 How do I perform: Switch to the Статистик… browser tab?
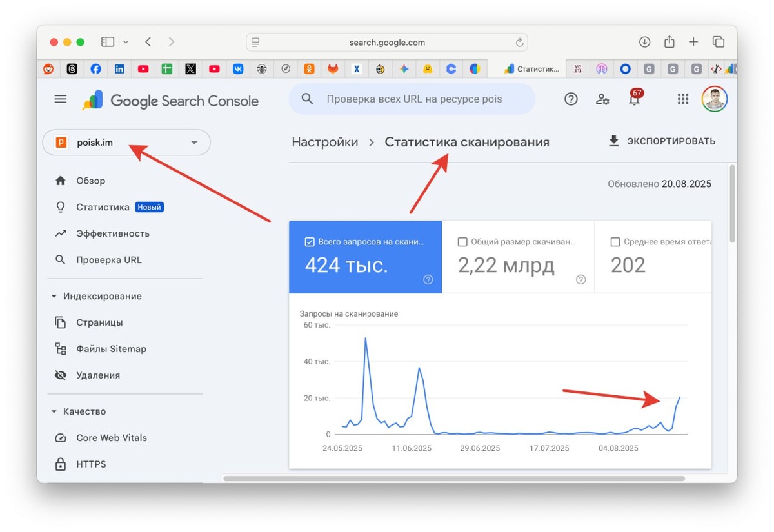point(527,69)
